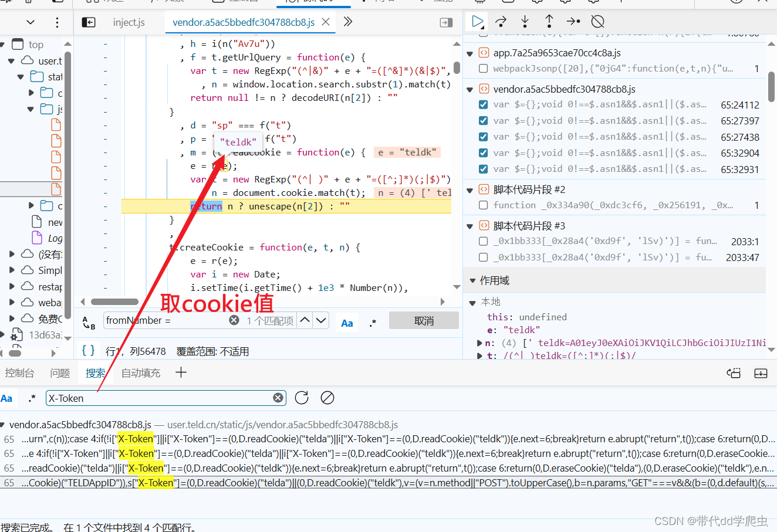
Task: Toggle match case for drawer search
Action: [x=6, y=398]
